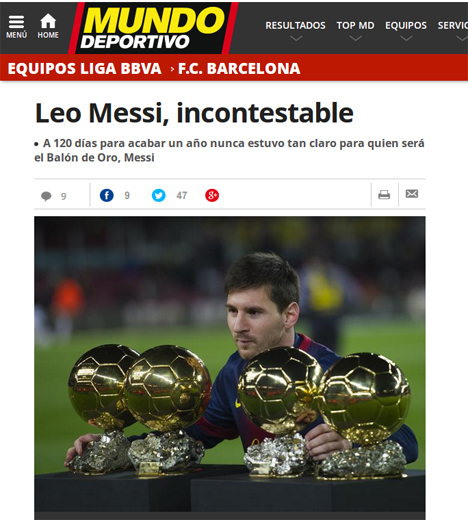Viewport: 468px width, 520px height.
Task: Share via Google Plus icon
Action: pos(212,195)
